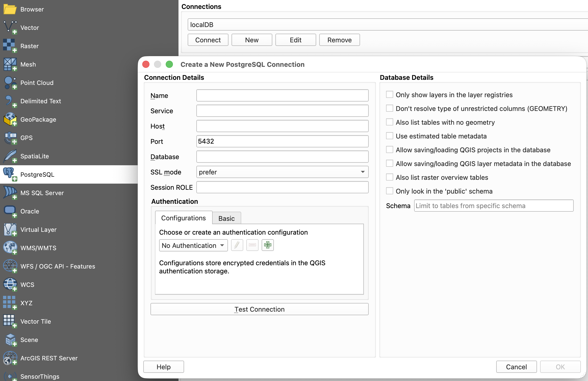588x381 pixels.
Task: Click the Name input field
Action: tap(282, 95)
